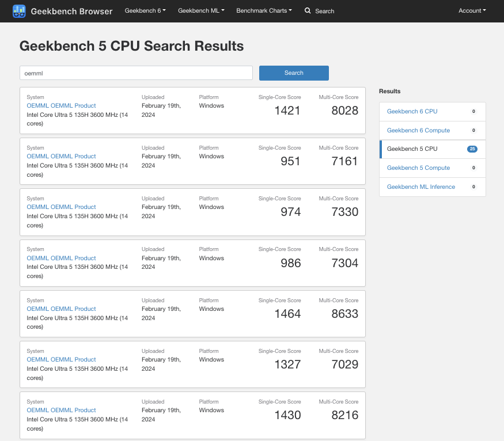Click the count badge next to Geekbench ML Inference
Viewport: 504px width, 441px height.
tap(473, 187)
